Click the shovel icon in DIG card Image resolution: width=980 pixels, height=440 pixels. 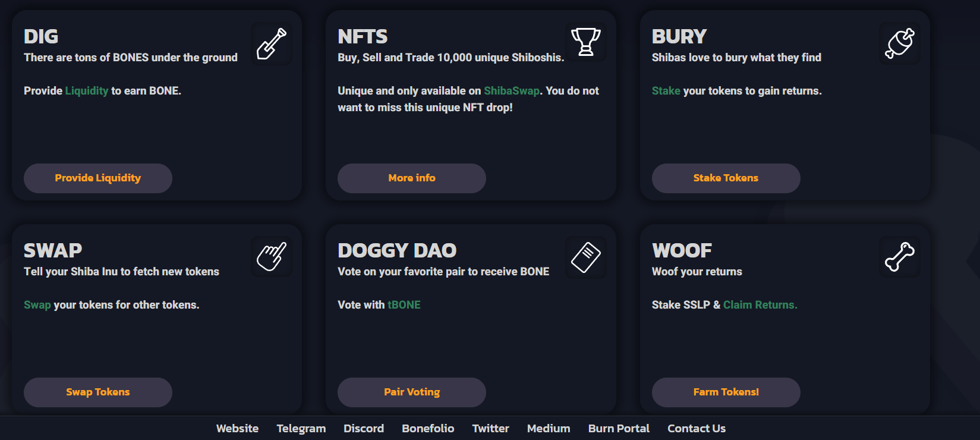pyautogui.click(x=271, y=43)
